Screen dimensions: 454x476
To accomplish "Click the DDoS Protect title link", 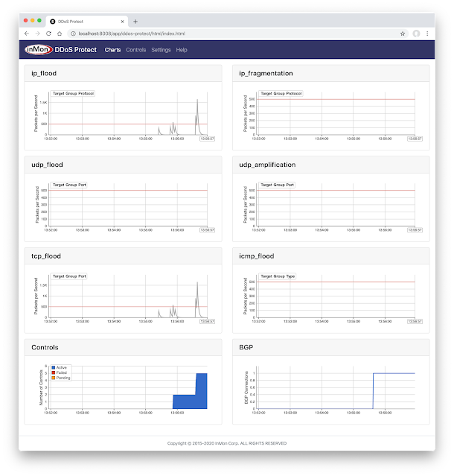I will 75,50.
